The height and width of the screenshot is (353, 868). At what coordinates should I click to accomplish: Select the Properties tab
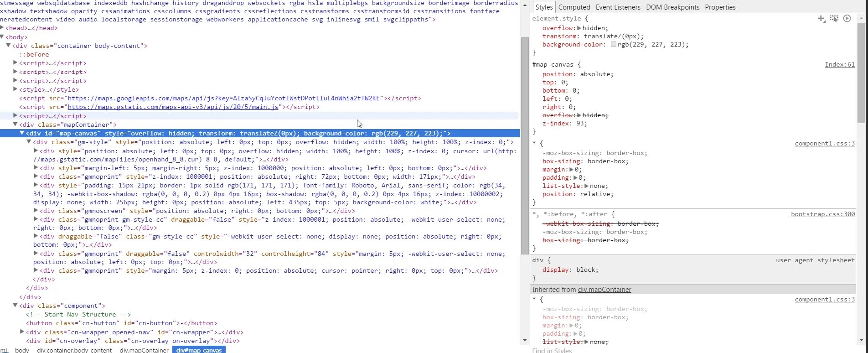point(720,7)
